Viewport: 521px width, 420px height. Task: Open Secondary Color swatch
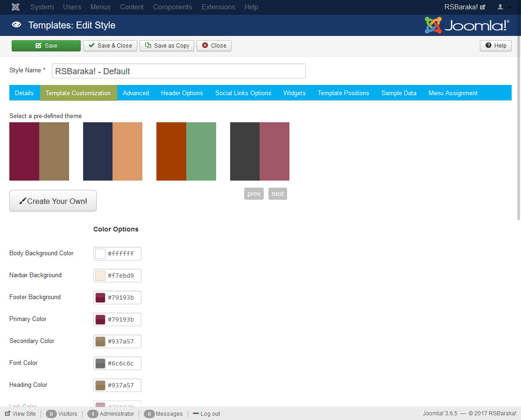pyautogui.click(x=100, y=341)
